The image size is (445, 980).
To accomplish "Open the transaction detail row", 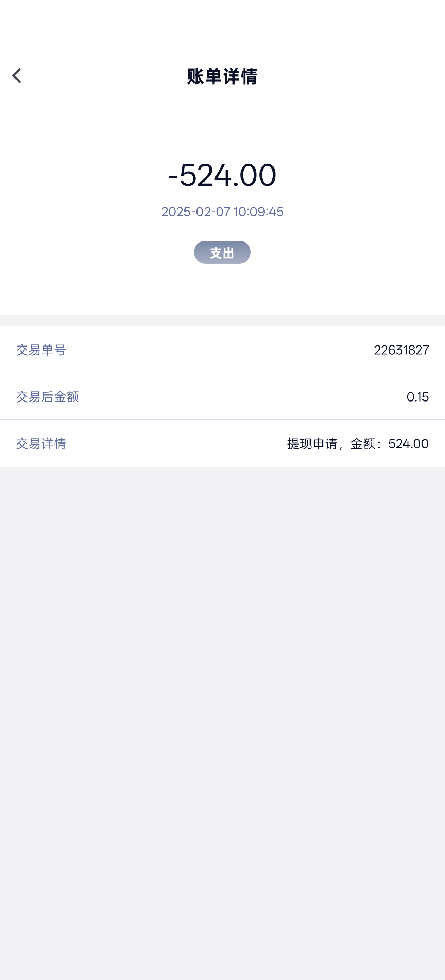I will click(222, 443).
